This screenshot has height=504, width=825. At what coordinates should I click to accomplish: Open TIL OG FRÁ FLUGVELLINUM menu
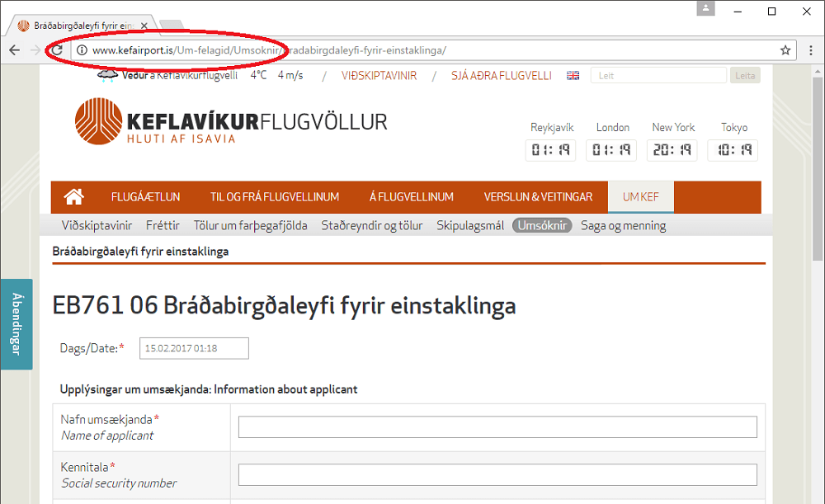click(x=275, y=197)
